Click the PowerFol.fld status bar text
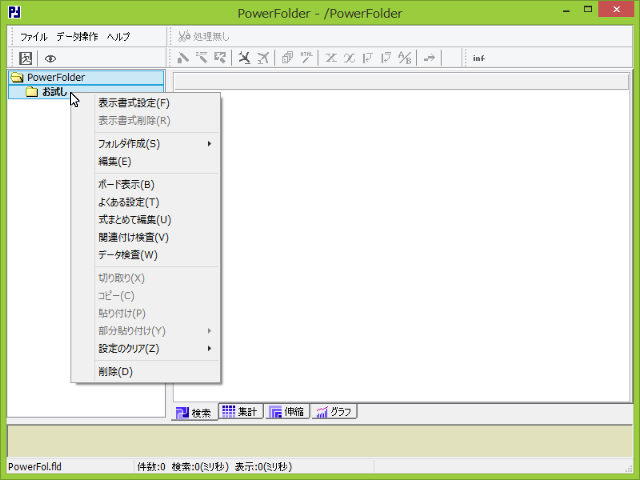Image resolution: width=640 pixels, height=480 pixels. 35,467
